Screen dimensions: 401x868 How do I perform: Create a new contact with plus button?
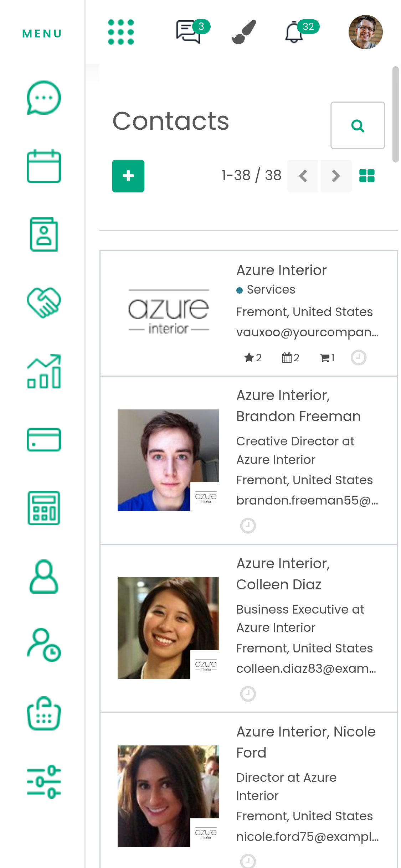(x=128, y=176)
